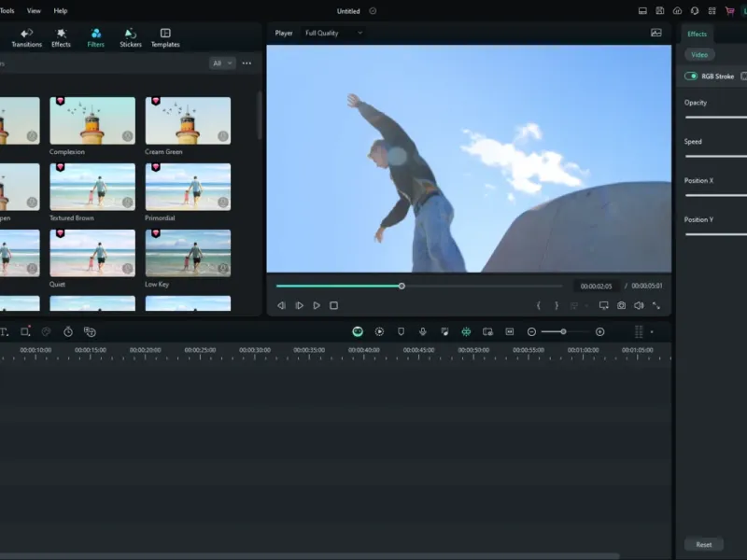Open the Templates tab

(x=165, y=37)
